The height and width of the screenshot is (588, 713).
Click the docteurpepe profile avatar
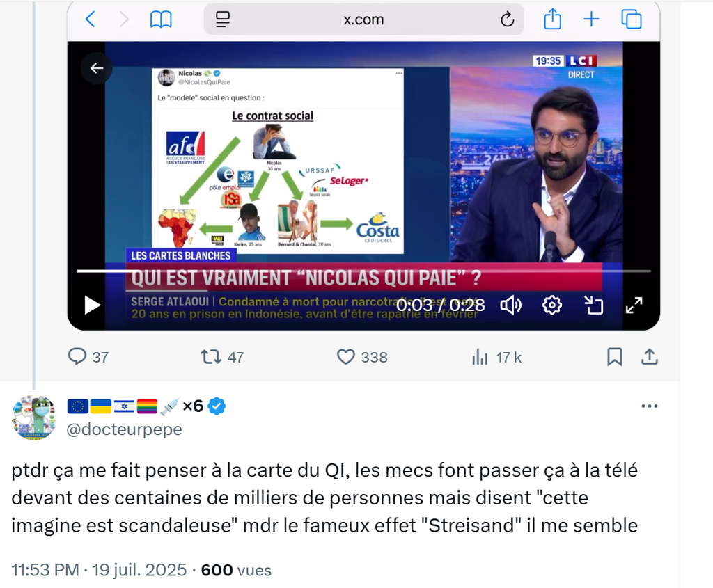(33, 417)
